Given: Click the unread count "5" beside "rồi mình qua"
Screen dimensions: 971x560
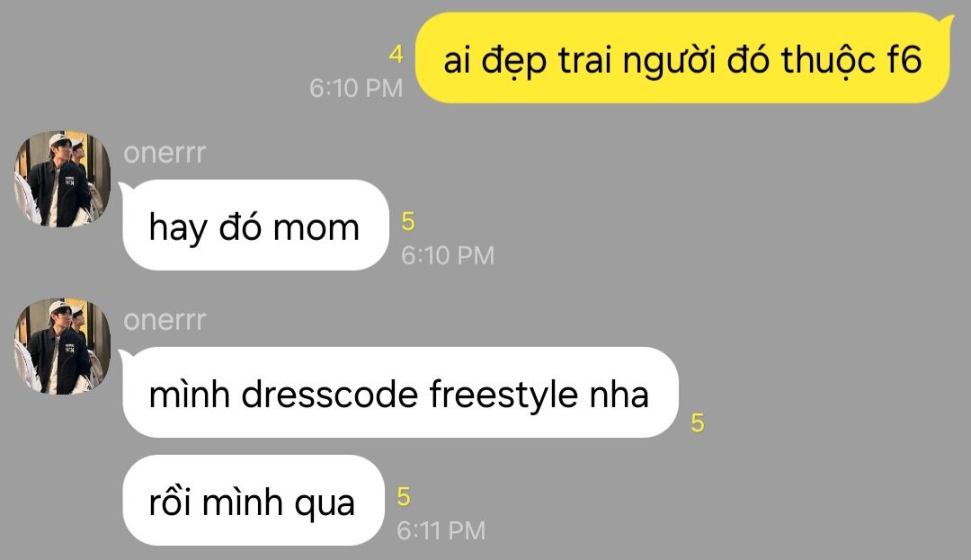Looking at the screenshot, I should pyautogui.click(x=404, y=497).
